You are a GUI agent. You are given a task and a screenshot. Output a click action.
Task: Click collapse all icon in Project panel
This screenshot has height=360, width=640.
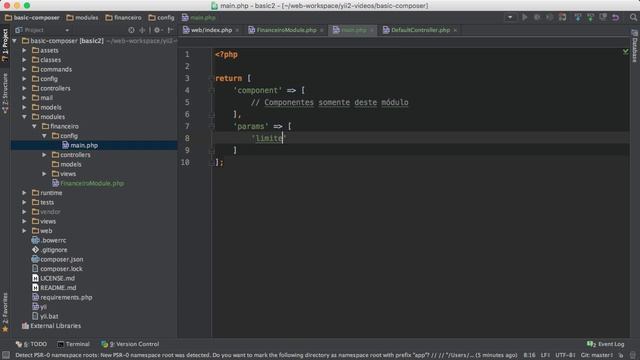tap(142, 30)
